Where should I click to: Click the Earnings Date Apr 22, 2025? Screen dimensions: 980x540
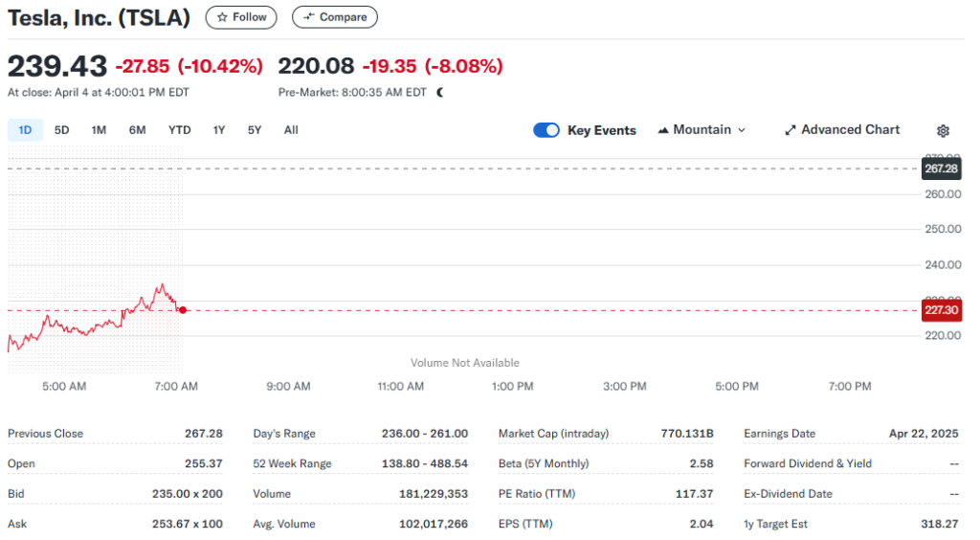click(x=924, y=434)
